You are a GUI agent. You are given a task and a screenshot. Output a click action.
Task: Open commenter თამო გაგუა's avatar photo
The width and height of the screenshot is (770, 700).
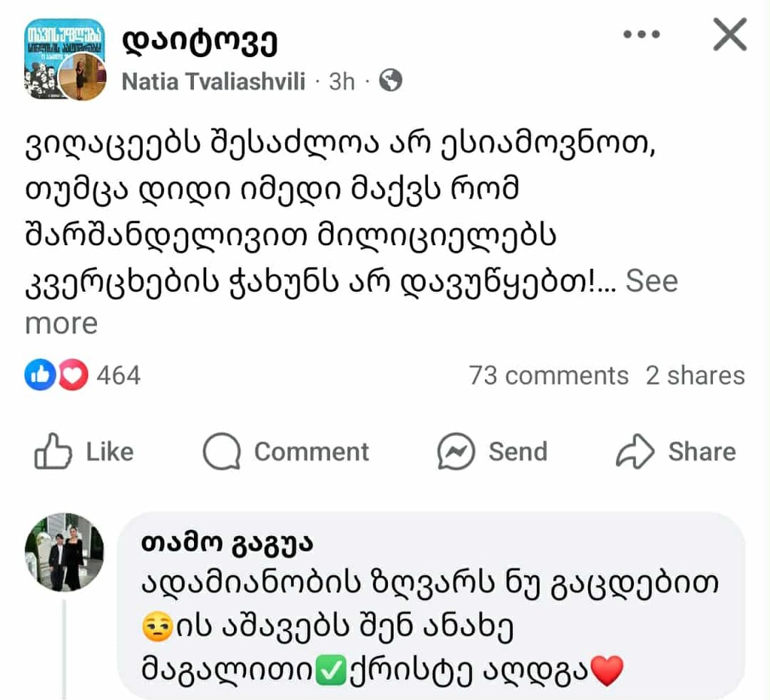pyautogui.click(x=64, y=552)
